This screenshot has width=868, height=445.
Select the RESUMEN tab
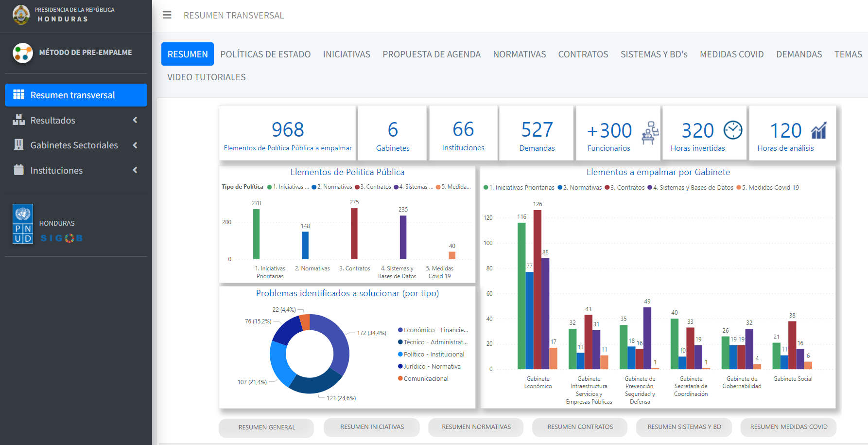pyautogui.click(x=188, y=54)
